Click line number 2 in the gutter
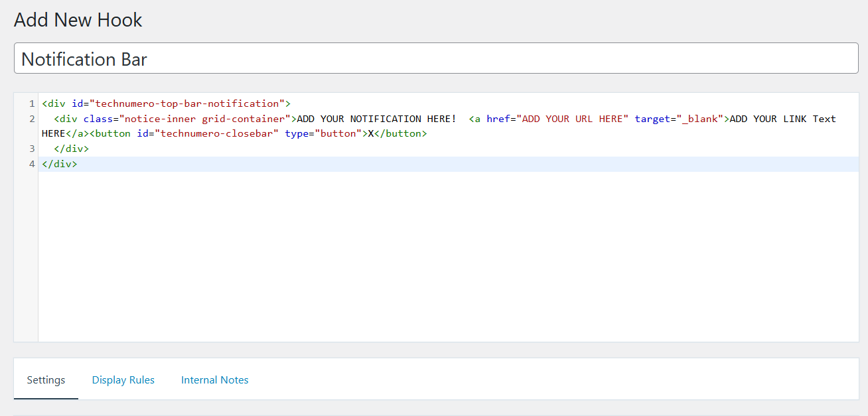The image size is (868, 416). (31, 119)
